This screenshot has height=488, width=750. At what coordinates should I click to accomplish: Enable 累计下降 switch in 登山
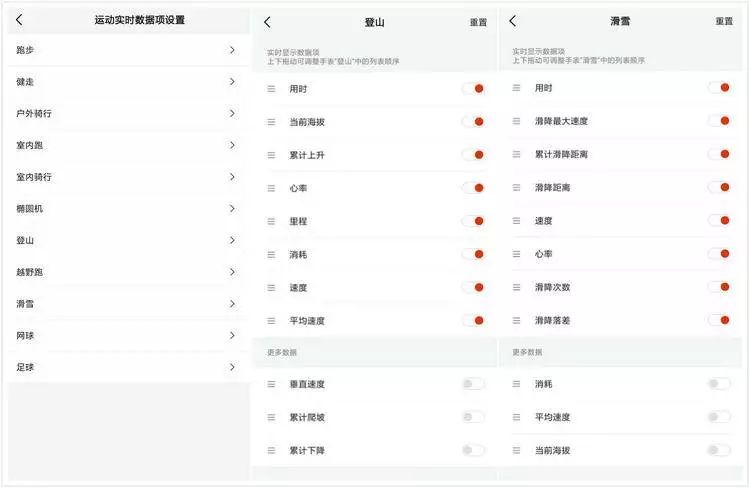click(x=474, y=450)
